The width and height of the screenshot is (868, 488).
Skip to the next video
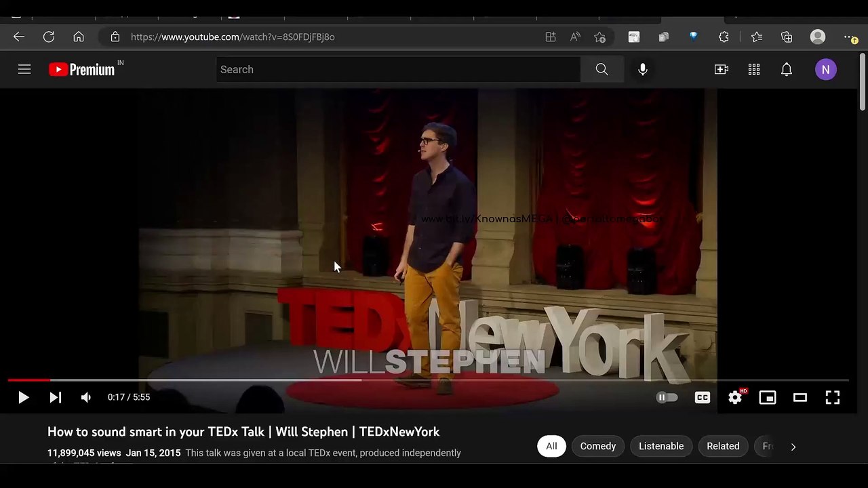coord(56,397)
